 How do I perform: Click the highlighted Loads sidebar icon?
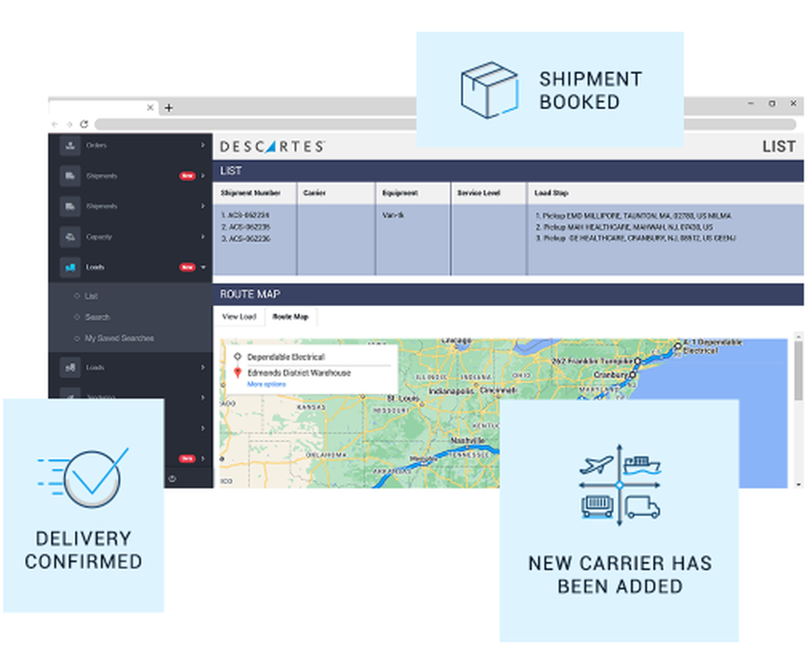70,267
